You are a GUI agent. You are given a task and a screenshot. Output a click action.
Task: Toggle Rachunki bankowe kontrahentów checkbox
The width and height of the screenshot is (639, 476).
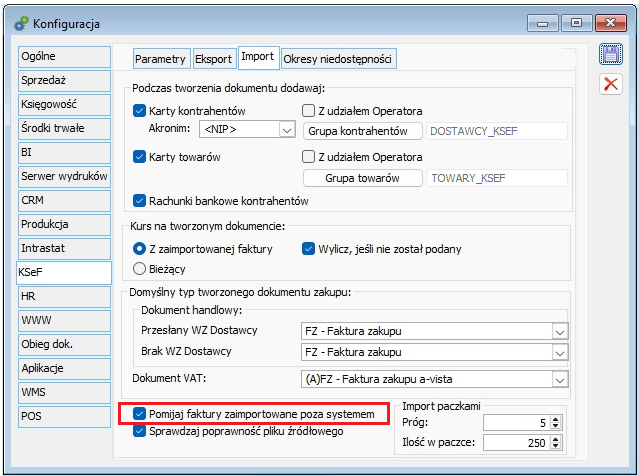tap(139, 201)
